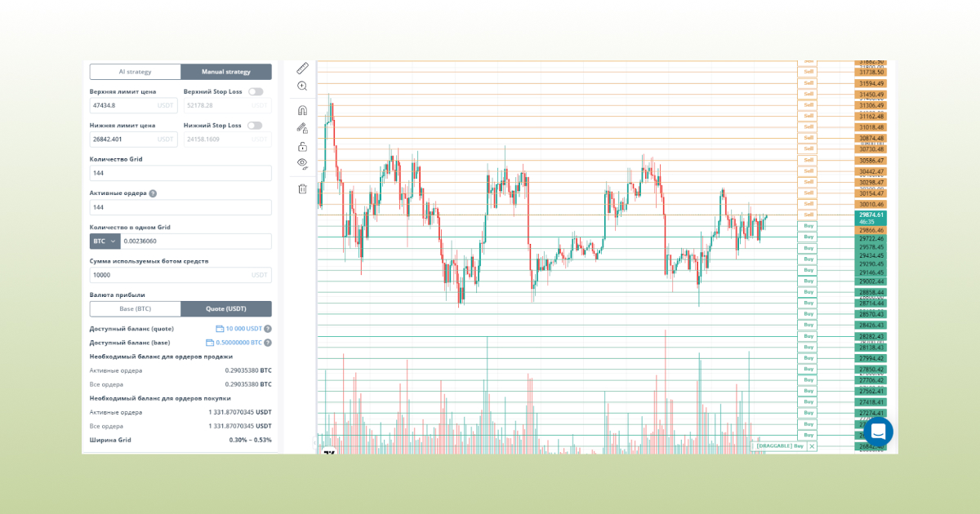Image resolution: width=980 pixels, height=514 pixels.
Task: Enable the Верхний Stop Loss switch
Action: [255, 92]
